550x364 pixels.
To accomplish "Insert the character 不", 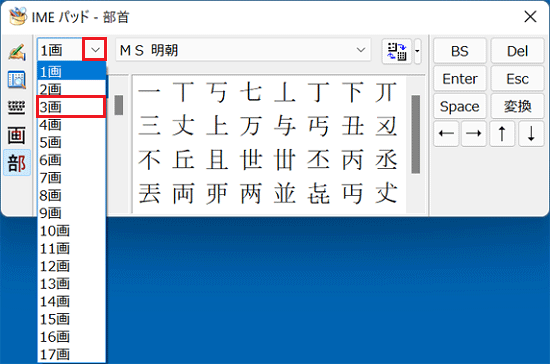I will click(x=149, y=160).
